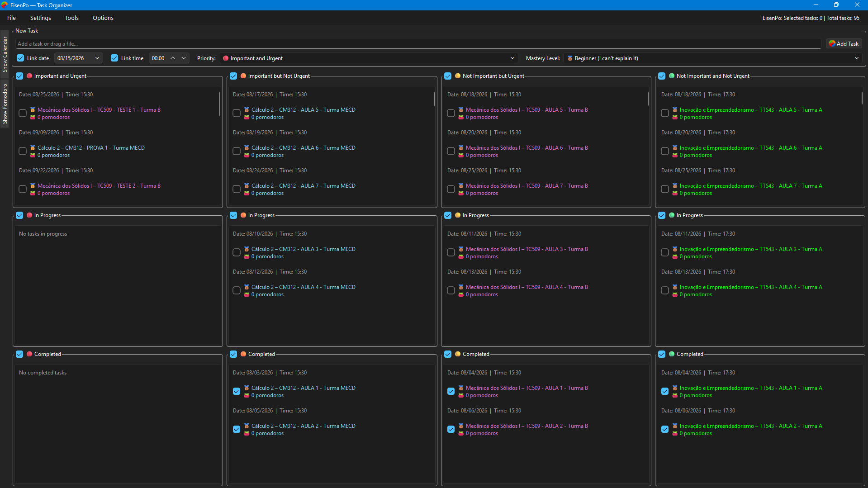Open the File menu
Viewport: 868px width, 488px height.
(x=12, y=18)
